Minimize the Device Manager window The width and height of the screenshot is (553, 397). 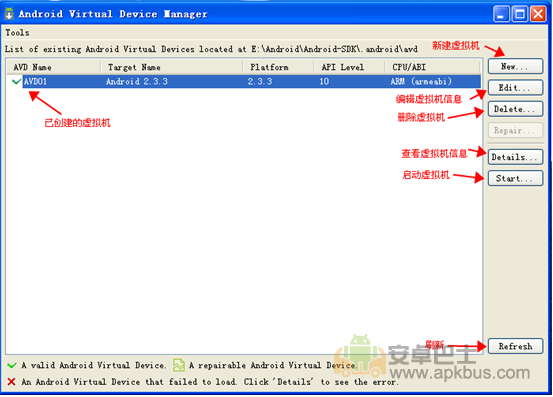[x=501, y=14]
